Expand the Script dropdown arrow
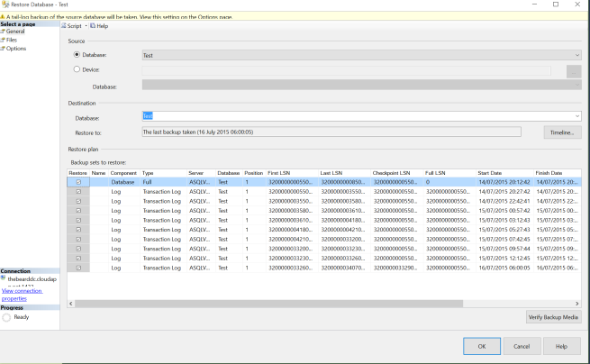 click(86, 26)
